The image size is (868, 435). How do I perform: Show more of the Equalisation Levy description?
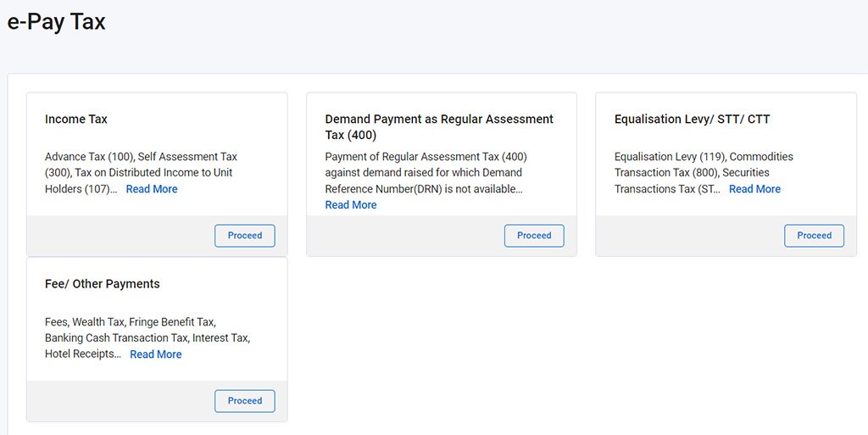(754, 189)
